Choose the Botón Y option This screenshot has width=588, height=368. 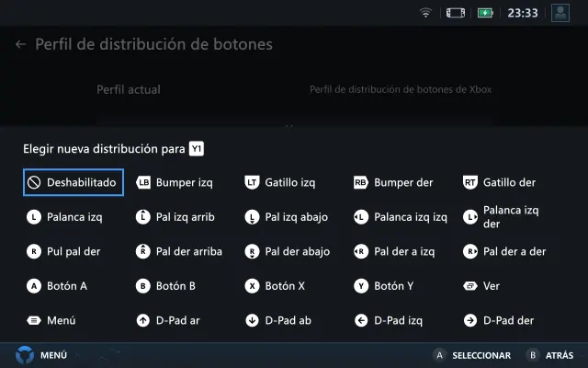pyautogui.click(x=384, y=286)
